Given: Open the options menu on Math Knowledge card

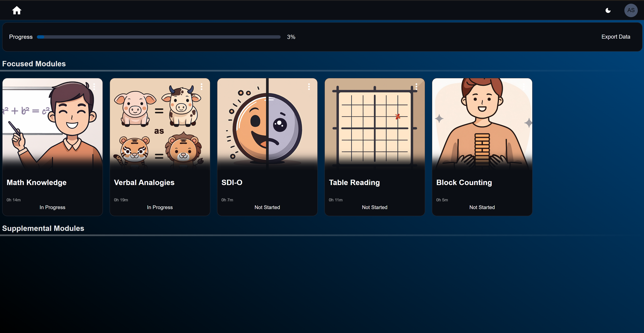Looking at the screenshot, I should pos(94,86).
